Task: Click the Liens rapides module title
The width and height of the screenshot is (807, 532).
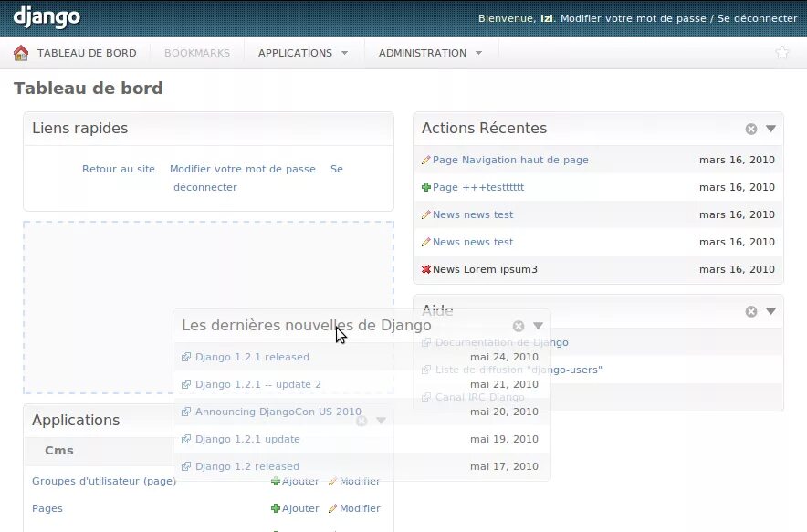Action: 79,128
